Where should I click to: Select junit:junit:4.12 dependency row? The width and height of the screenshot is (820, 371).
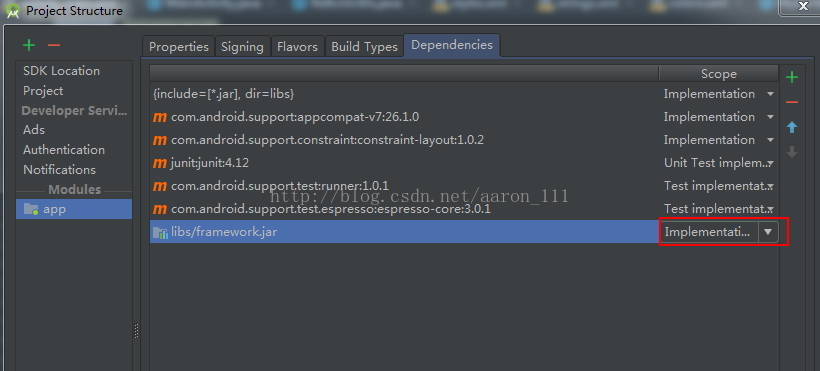click(x=404, y=163)
